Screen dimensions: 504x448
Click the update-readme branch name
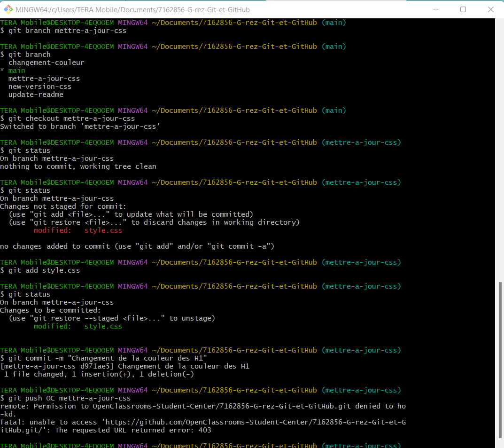click(36, 94)
